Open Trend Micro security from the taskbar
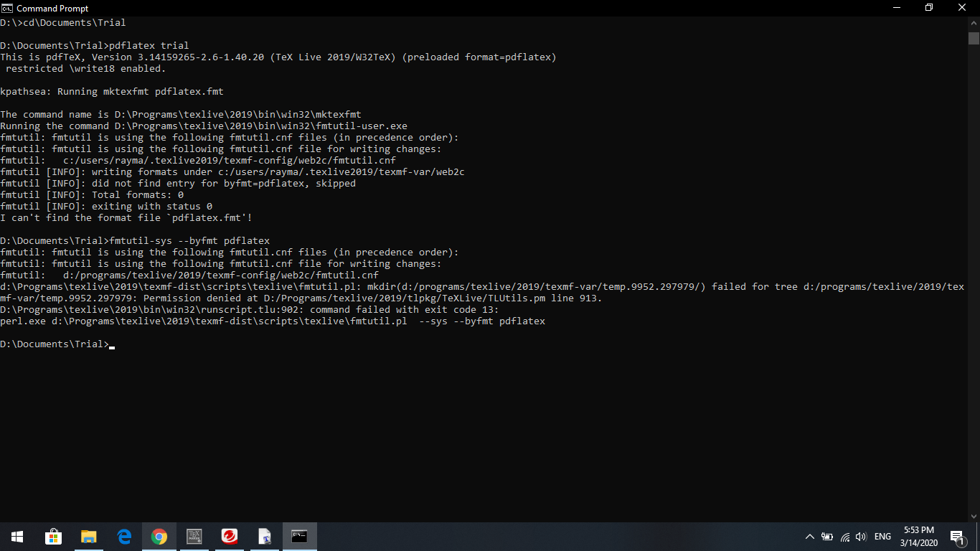The image size is (980, 551). (229, 536)
